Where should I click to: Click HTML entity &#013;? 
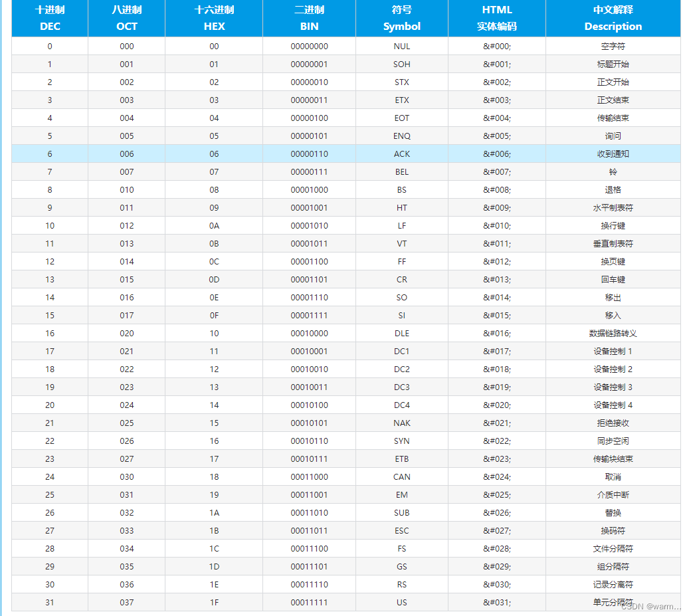click(x=497, y=280)
